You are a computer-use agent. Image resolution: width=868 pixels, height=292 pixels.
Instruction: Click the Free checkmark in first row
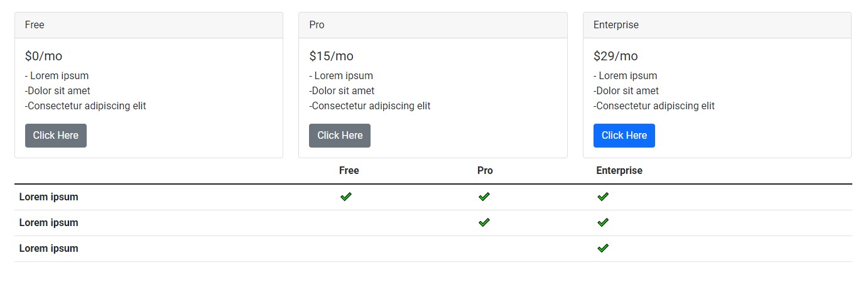[x=346, y=197]
